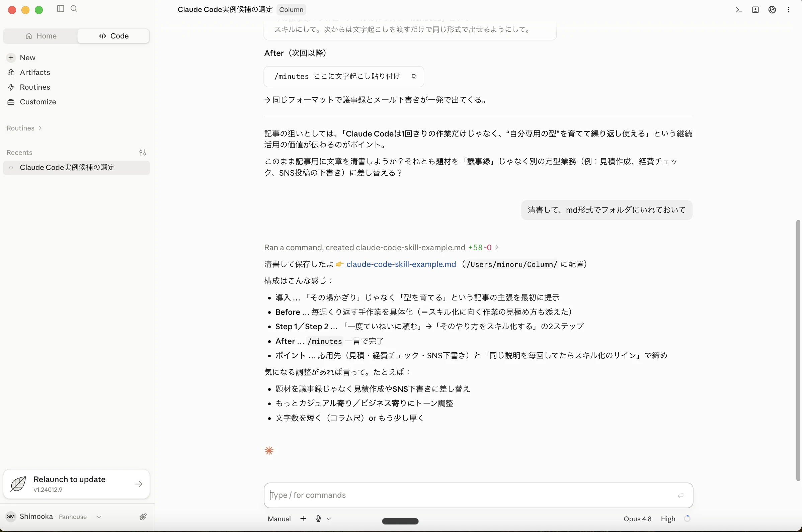This screenshot has height=532, width=802.
Task: Expand the Routines section chevron
Action: (41, 128)
